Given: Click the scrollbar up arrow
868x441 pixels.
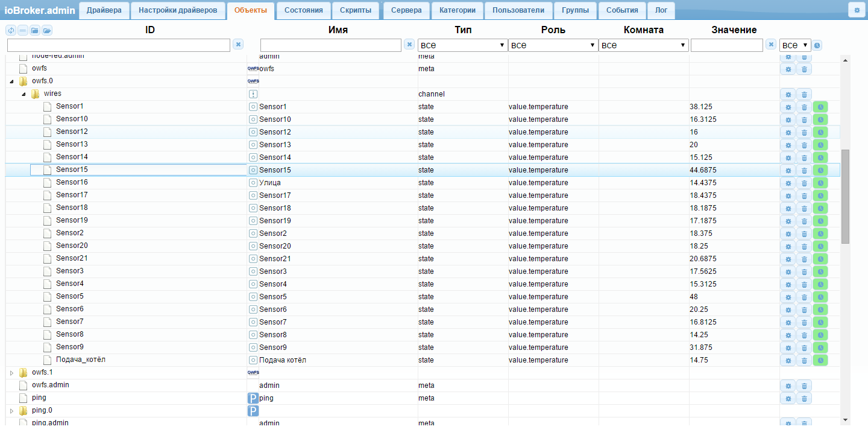Looking at the screenshot, I should [x=845, y=60].
